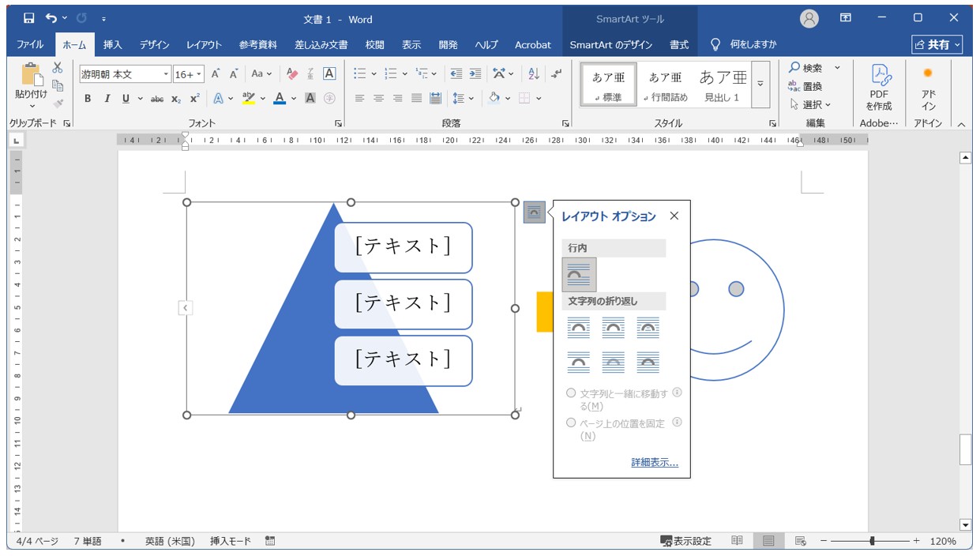This screenshot has width=980, height=556.
Task: Click the Save icon in title bar
Action: pyautogui.click(x=28, y=18)
